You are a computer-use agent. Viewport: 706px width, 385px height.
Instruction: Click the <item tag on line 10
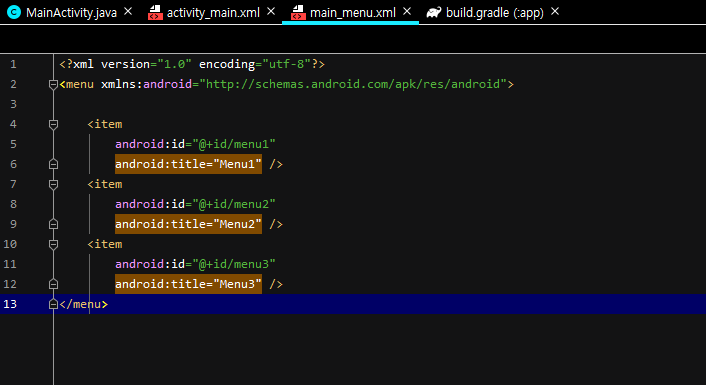(104, 244)
